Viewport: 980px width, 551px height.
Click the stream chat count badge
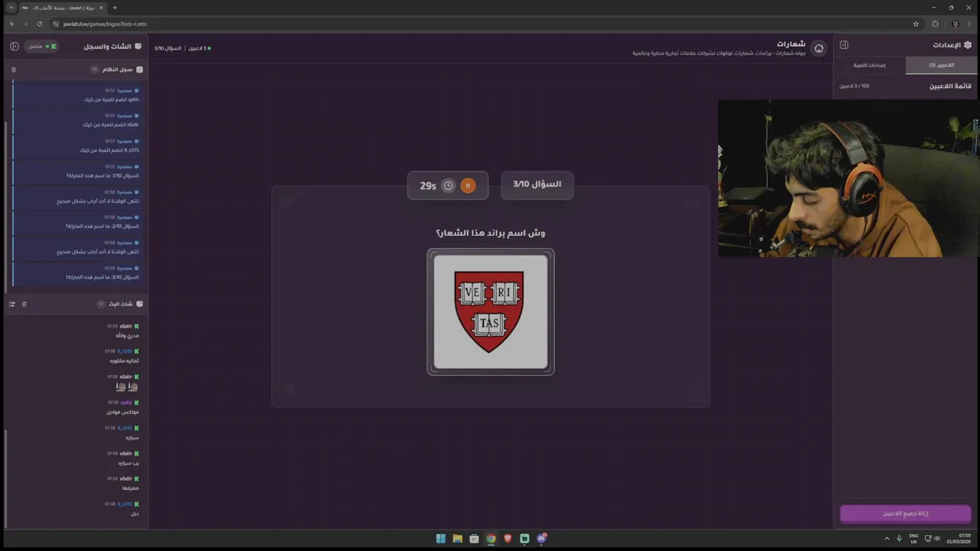click(x=101, y=305)
